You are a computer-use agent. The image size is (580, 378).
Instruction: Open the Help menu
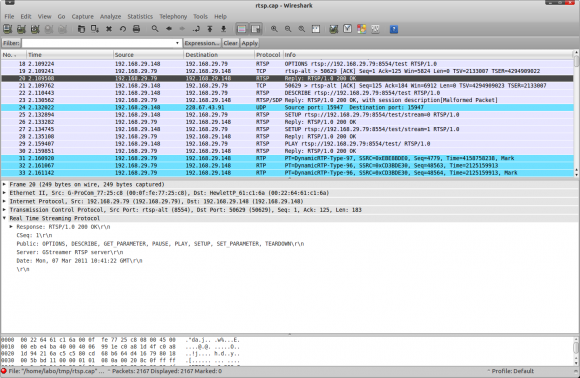pos(220,17)
